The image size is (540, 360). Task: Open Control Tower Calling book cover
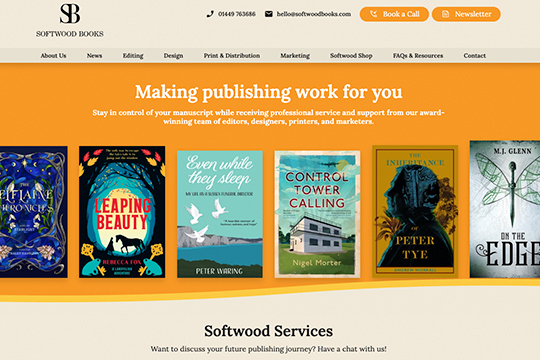[317, 214]
